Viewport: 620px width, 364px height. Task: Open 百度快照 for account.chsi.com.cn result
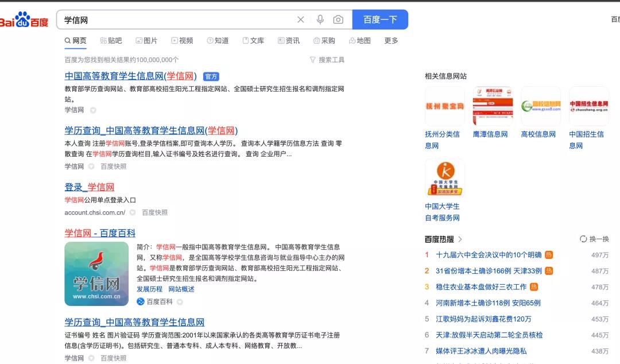coord(154,212)
